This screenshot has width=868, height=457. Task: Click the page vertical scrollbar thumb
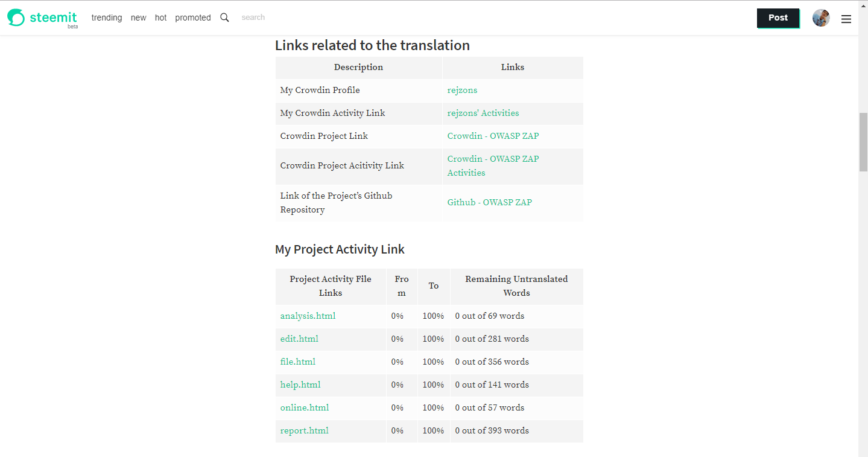pos(863,142)
